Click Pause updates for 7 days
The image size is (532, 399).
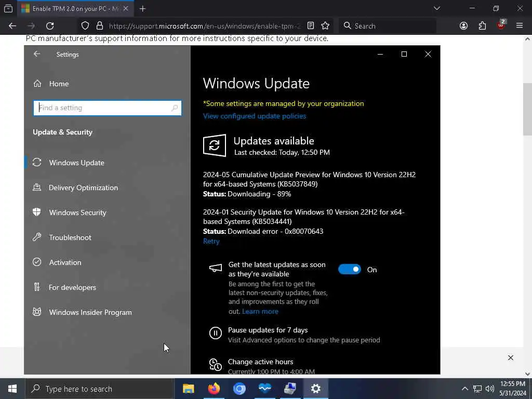pyautogui.click(x=268, y=330)
